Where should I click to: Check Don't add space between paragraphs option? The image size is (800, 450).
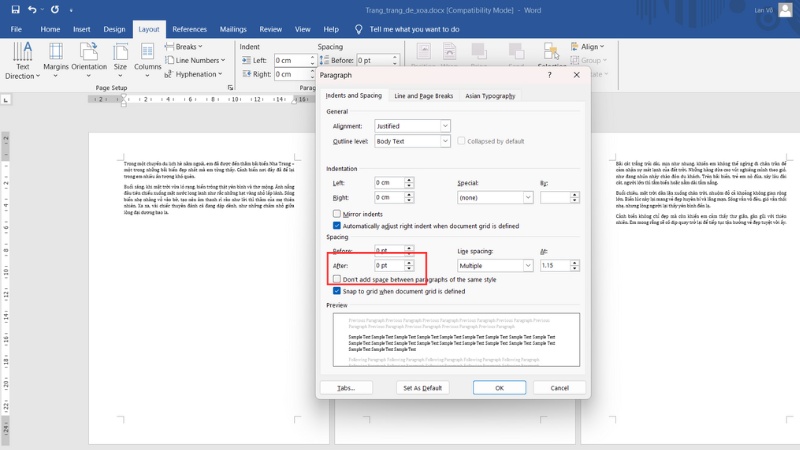pyautogui.click(x=337, y=279)
